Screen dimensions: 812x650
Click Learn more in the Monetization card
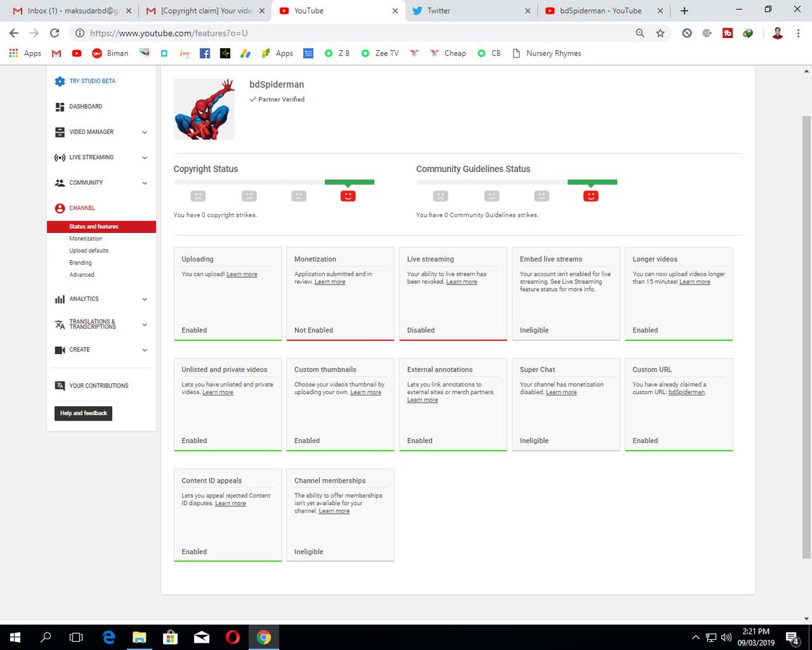(x=330, y=282)
